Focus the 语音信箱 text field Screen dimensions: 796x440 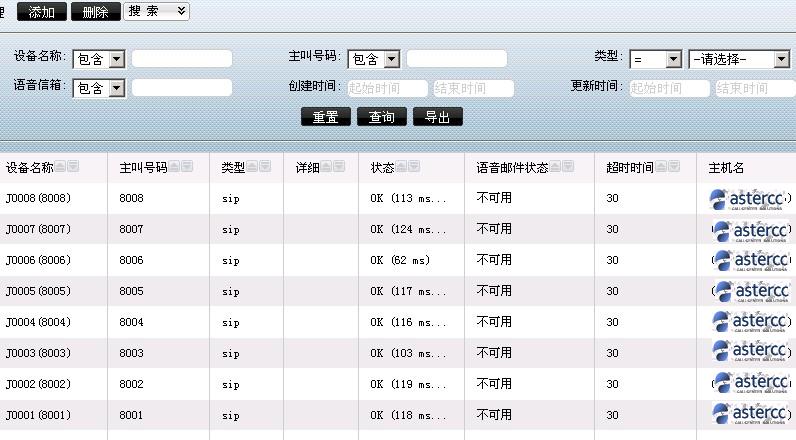click(182, 88)
